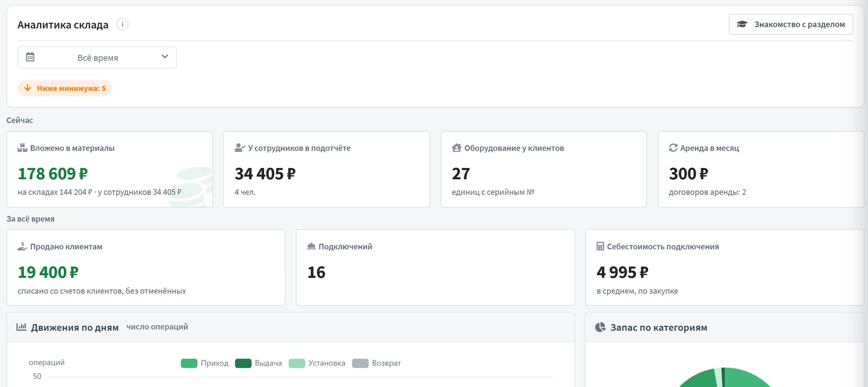
Task: Click the info icon beside Аналитика склада
Action: point(123,25)
